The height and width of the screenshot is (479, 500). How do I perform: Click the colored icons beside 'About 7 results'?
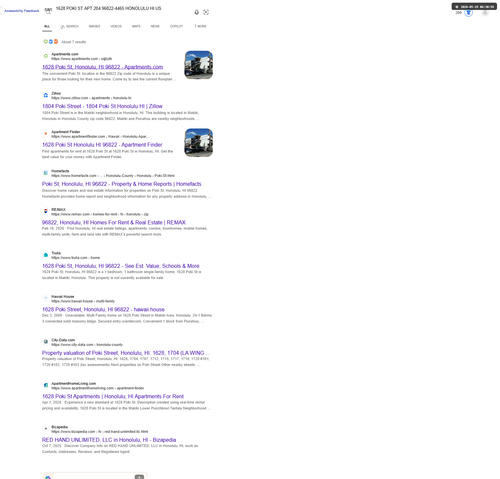[x=51, y=42]
